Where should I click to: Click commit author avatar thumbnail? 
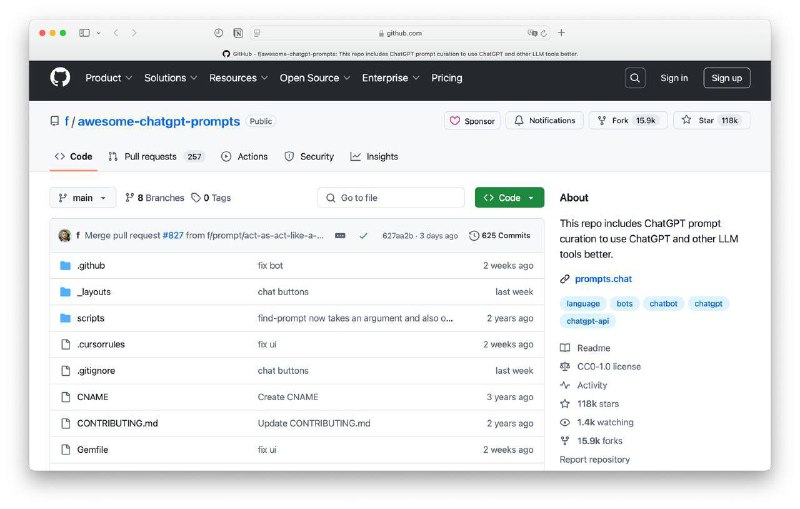[x=64, y=235]
